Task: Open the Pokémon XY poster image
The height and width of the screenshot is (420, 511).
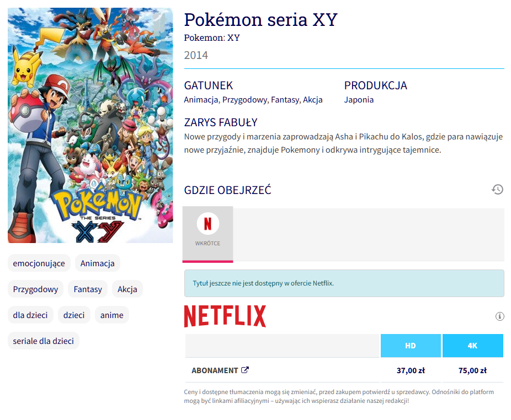Action: click(91, 125)
